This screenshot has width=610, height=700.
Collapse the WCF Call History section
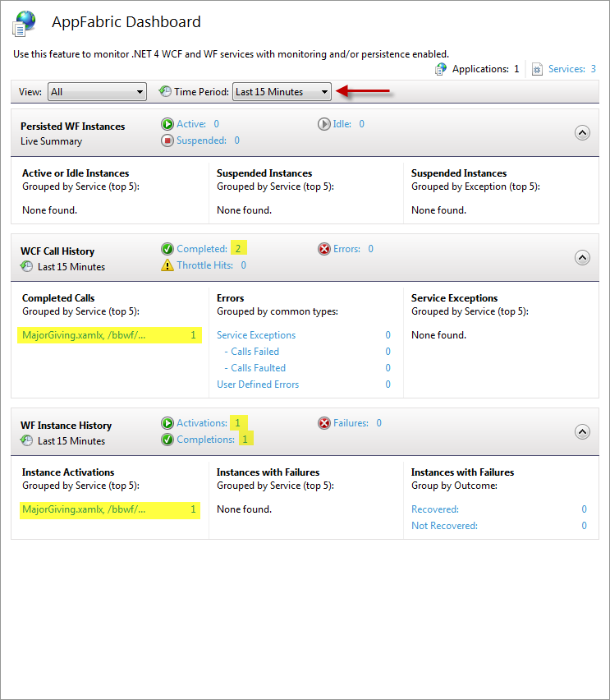tap(582, 257)
